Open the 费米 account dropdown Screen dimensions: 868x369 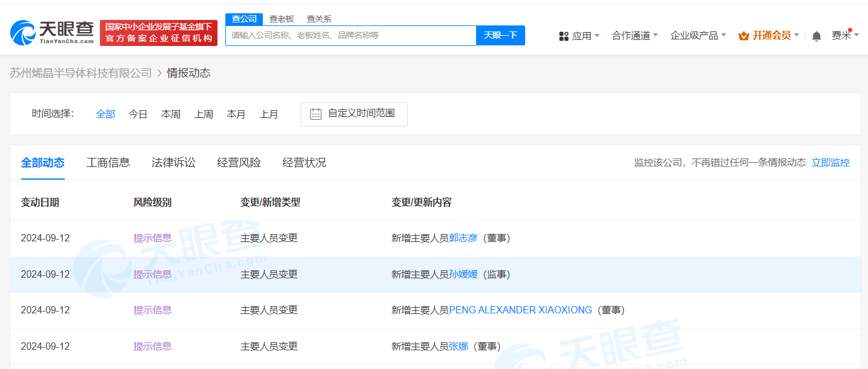(x=843, y=36)
